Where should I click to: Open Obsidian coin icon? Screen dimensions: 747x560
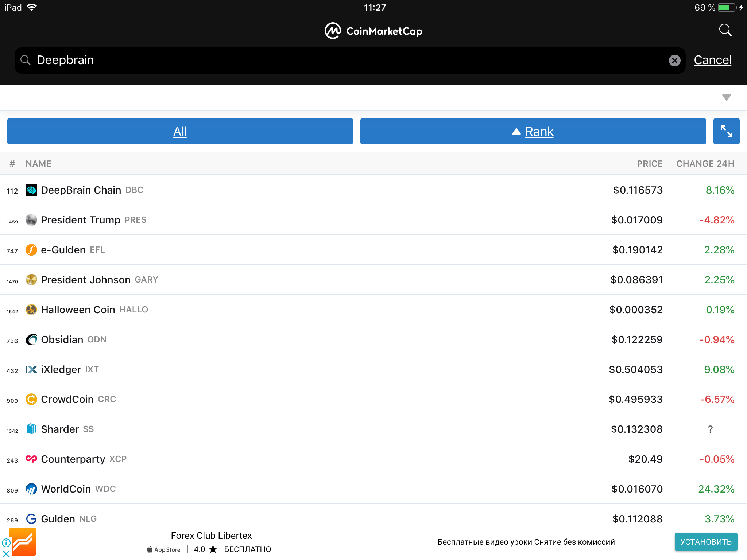tap(31, 339)
